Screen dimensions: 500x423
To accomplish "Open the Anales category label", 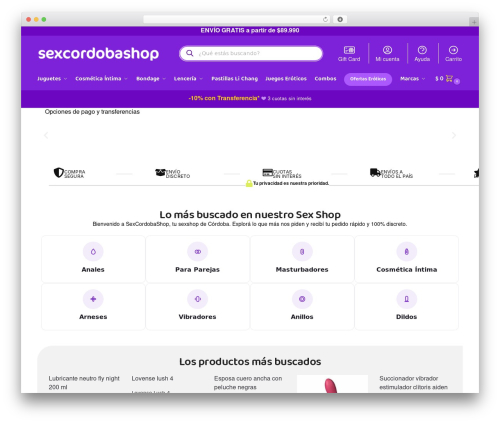I will pyautogui.click(x=93, y=269).
